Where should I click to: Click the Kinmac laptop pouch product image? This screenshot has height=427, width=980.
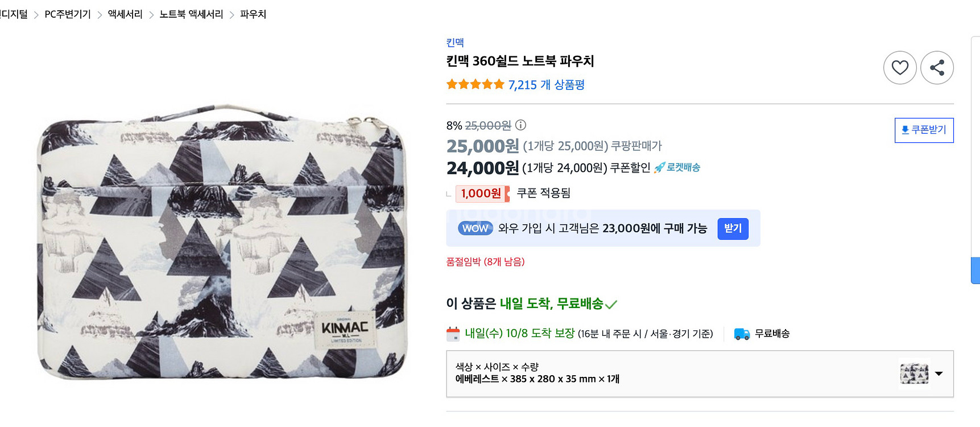(222, 242)
